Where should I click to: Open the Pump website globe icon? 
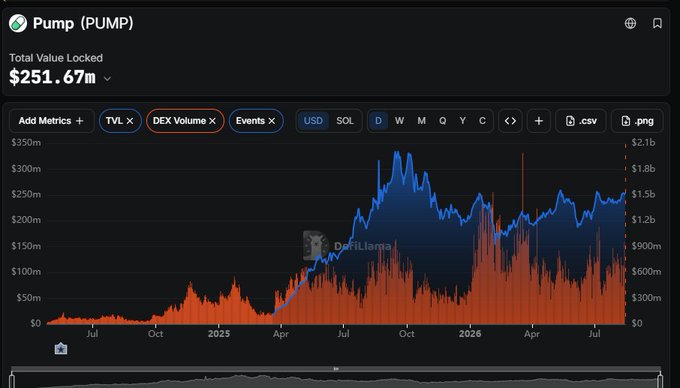[x=630, y=23]
